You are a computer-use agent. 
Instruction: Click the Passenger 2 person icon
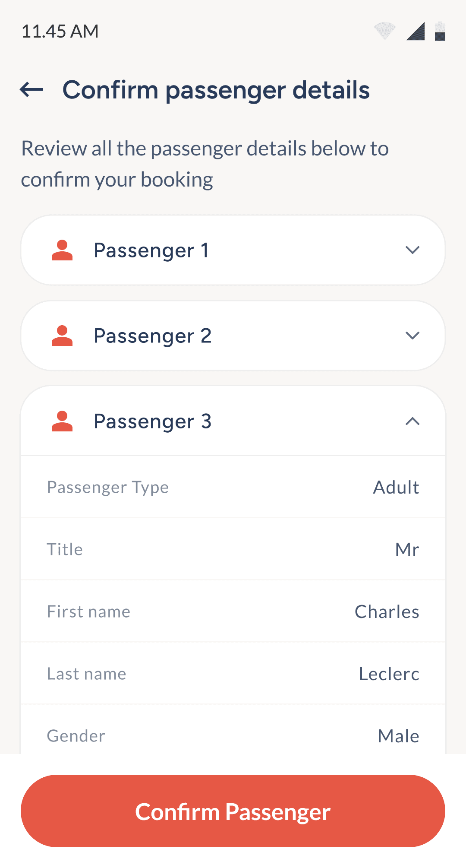[62, 336]
